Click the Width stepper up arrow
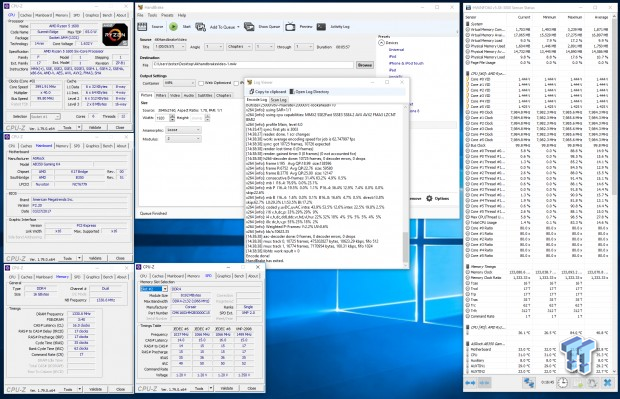Screen dimensions: 620x399 172,116
